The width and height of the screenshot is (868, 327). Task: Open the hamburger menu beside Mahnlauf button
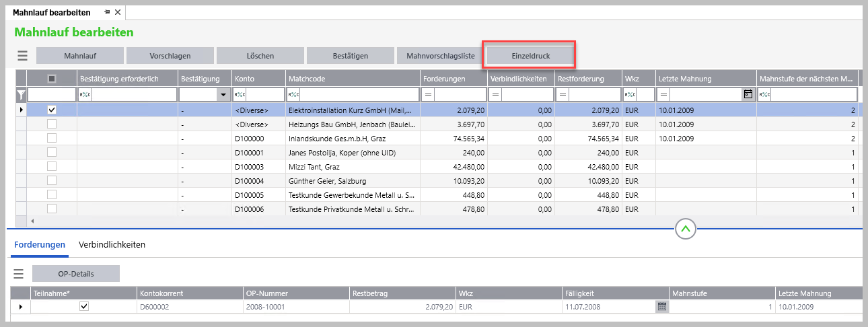coord(22,56)
